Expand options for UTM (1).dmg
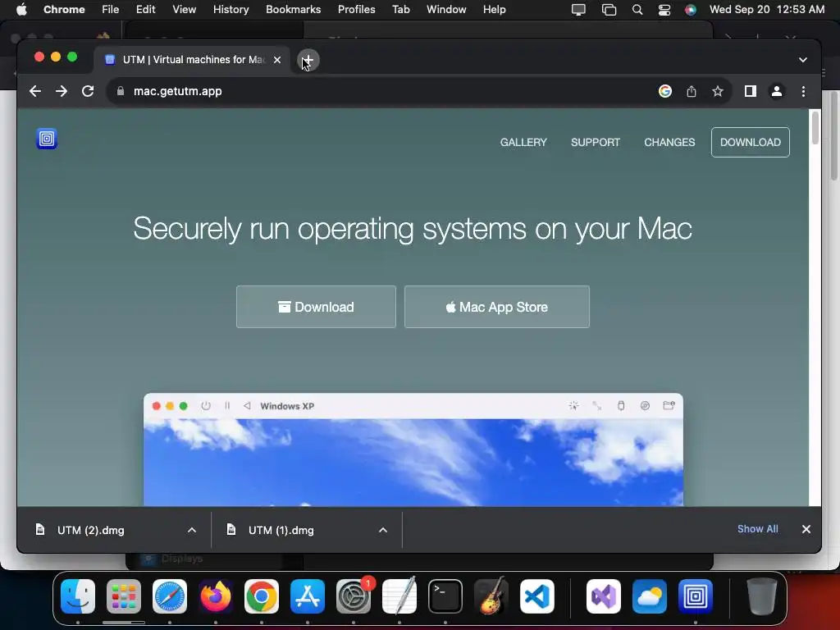The height and width of the screenshot is (630, 840). (x=383, y=531)
